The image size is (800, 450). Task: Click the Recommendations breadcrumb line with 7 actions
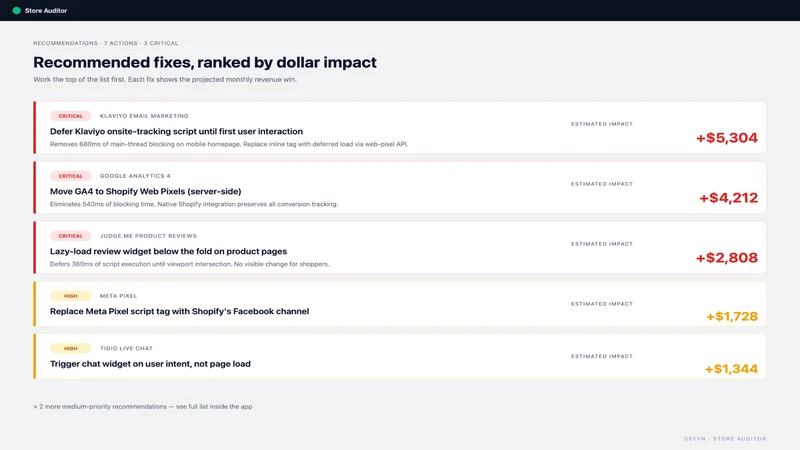click(x=106, y=43)
